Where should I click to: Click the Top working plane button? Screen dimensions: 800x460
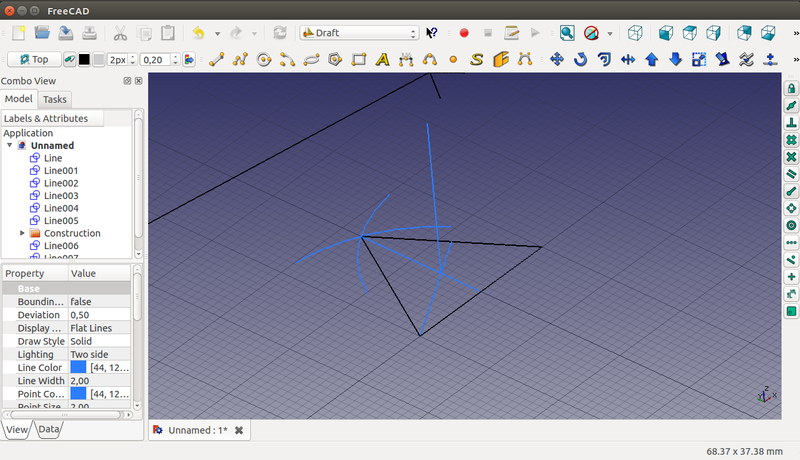click(33, 59)
